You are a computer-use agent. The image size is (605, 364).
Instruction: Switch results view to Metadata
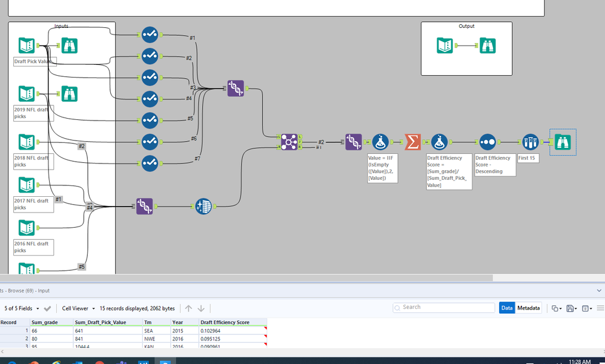tap(529, 308)
